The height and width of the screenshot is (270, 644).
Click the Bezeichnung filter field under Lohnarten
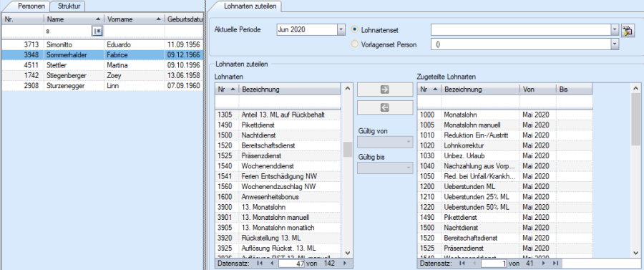pyautogui.click(x=290, y=101)
